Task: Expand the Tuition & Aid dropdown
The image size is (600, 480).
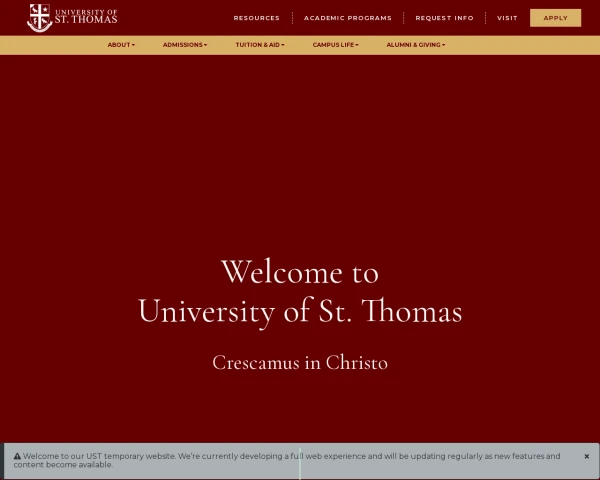Action: coord(260,45)
